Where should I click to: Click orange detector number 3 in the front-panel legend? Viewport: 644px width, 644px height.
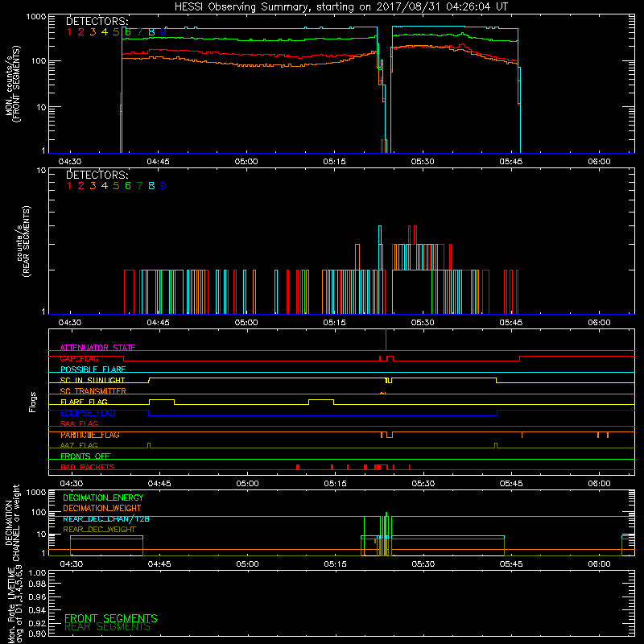(93, 32)
